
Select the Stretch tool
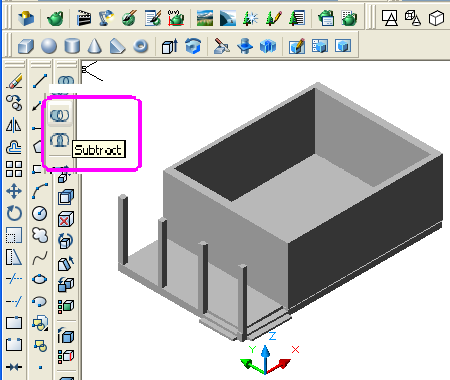pos(14,257)
